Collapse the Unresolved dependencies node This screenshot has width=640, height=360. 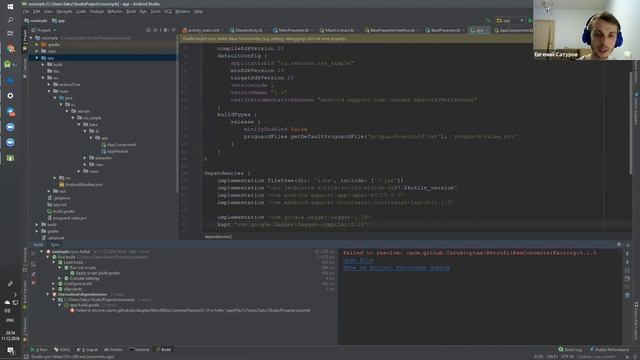[x=48, y=294]
